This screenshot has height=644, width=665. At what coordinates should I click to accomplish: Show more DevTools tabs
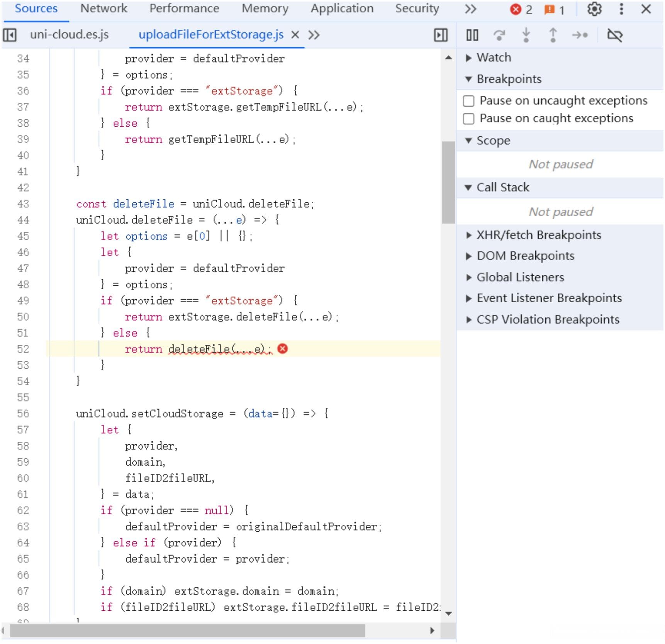[x=470, y=9]
